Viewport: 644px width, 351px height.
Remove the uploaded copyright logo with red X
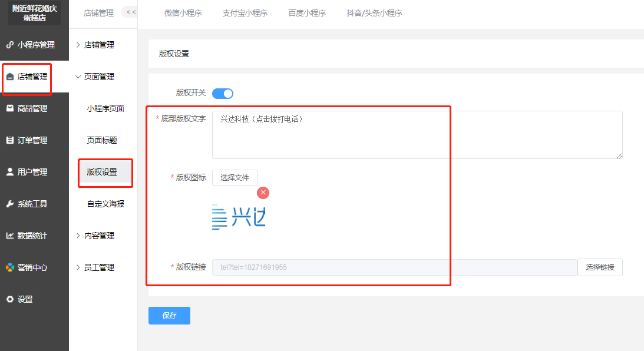(263, 193)
